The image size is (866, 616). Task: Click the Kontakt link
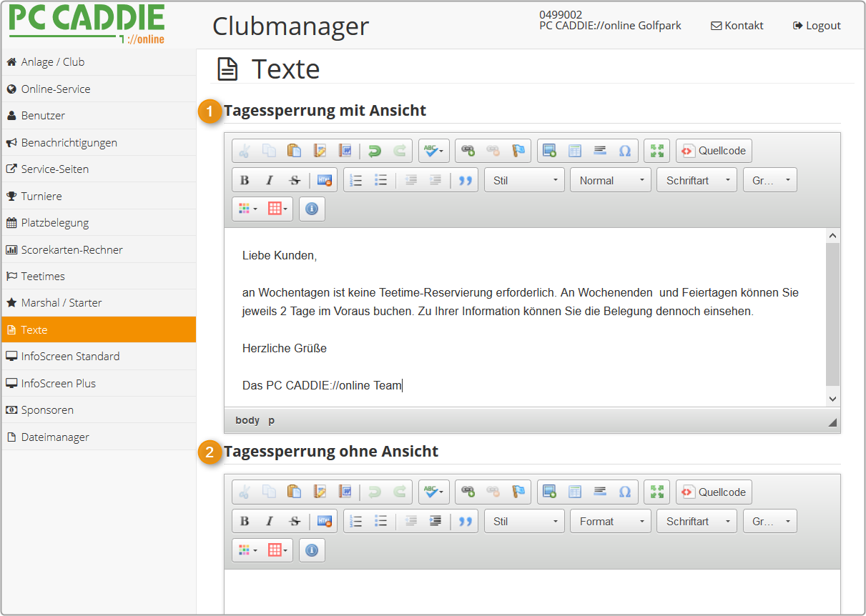737,26
